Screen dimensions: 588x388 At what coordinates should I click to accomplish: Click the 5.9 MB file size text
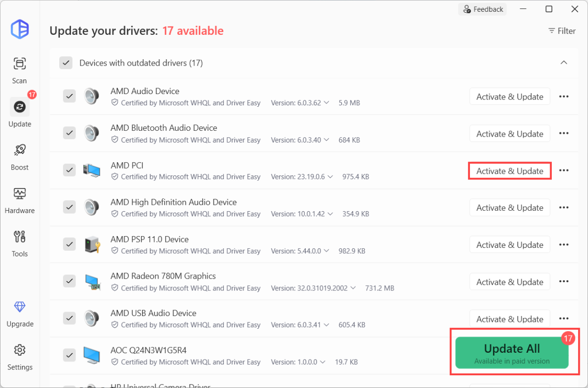pyautogui.click(x=349, y=103)
